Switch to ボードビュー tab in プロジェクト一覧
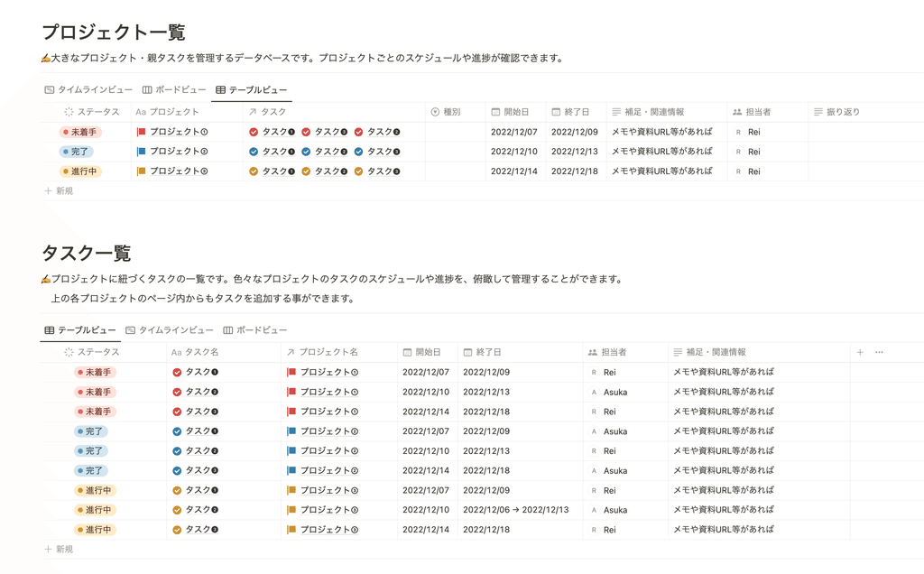This screenshot has height=574, width=924. coord(174,89)
